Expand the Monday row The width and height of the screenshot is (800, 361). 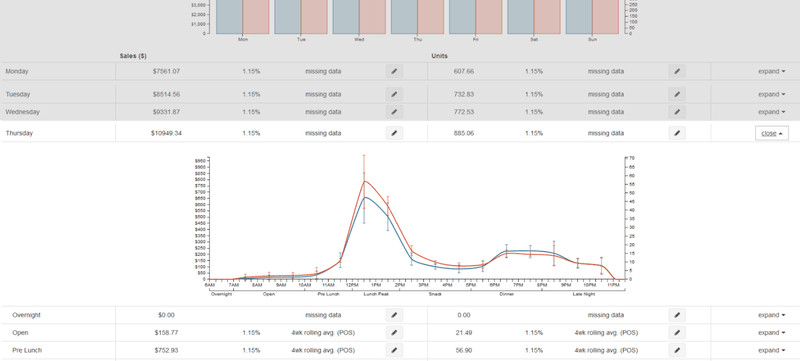click(x=771, y=71)
